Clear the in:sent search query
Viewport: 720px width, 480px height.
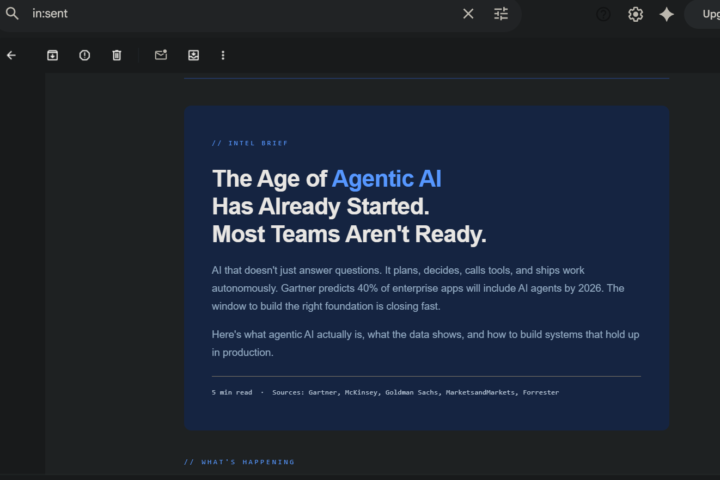[x=468, y=14]
